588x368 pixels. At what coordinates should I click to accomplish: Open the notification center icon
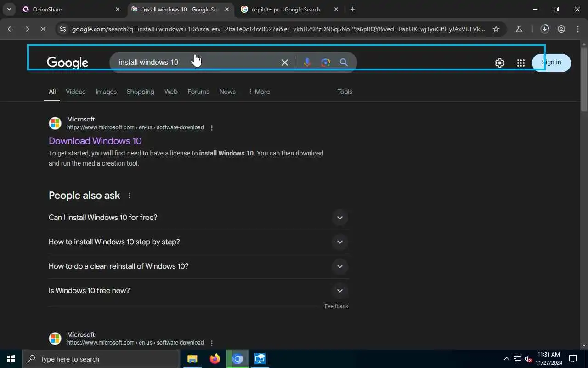click(573, 359)
